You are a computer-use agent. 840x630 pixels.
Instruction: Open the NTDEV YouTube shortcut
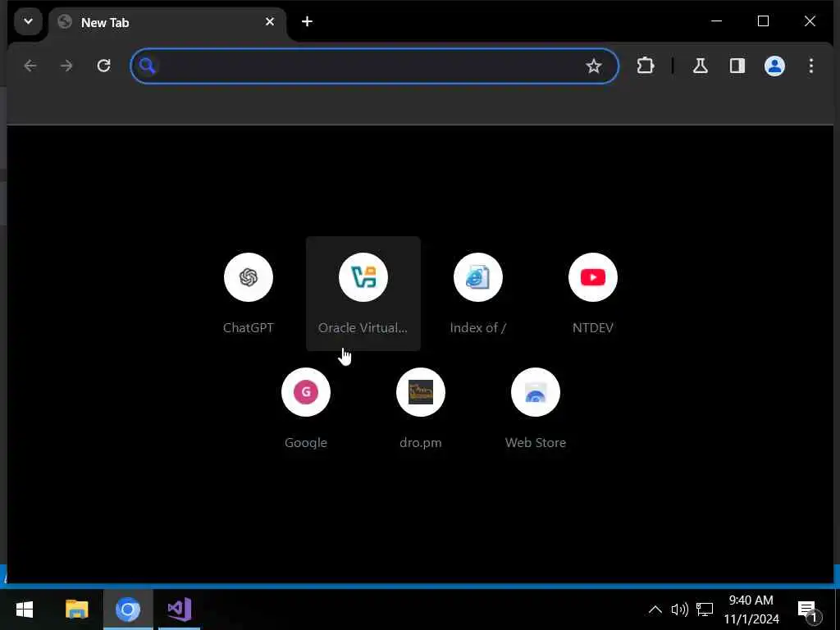point(592,294)
